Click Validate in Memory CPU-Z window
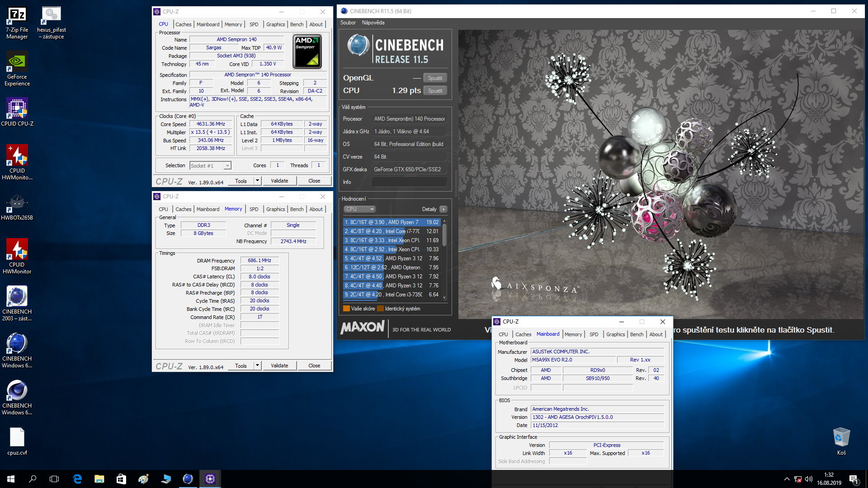This screenshot has width=868, height=488. (x=279, y=366)
